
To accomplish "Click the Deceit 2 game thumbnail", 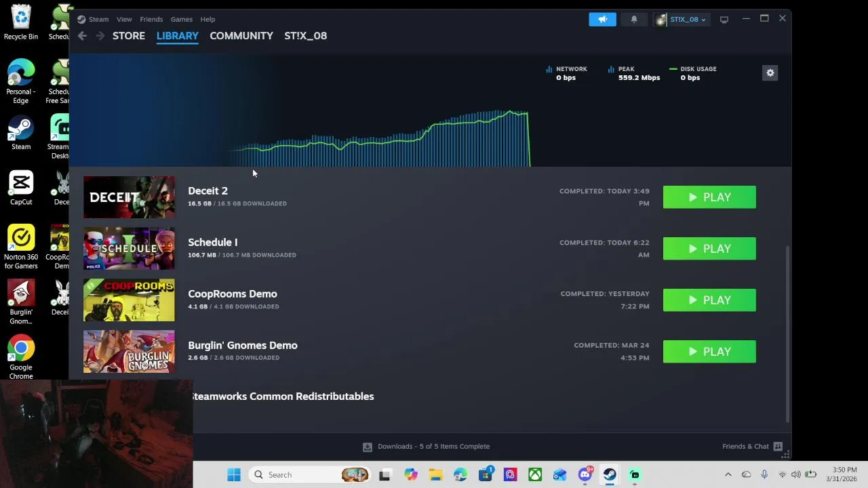I will pos(129,197).
